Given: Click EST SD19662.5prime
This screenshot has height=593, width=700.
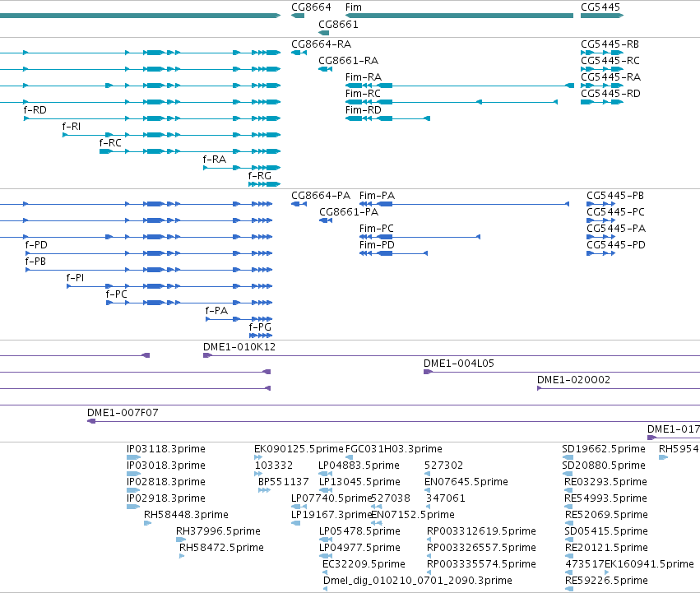Looking at the screenshot, I should 604,450.
